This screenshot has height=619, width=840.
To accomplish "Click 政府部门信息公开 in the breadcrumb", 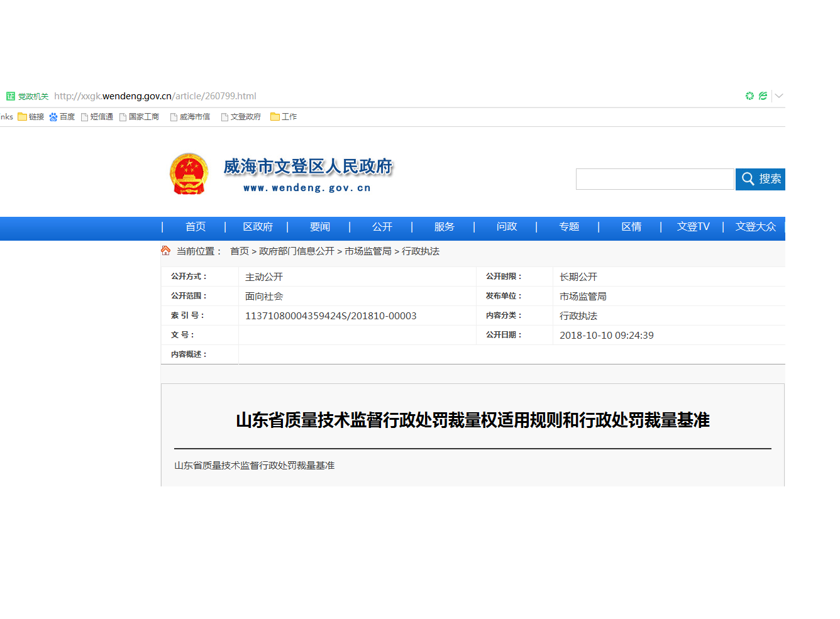I will click(297, 251).
